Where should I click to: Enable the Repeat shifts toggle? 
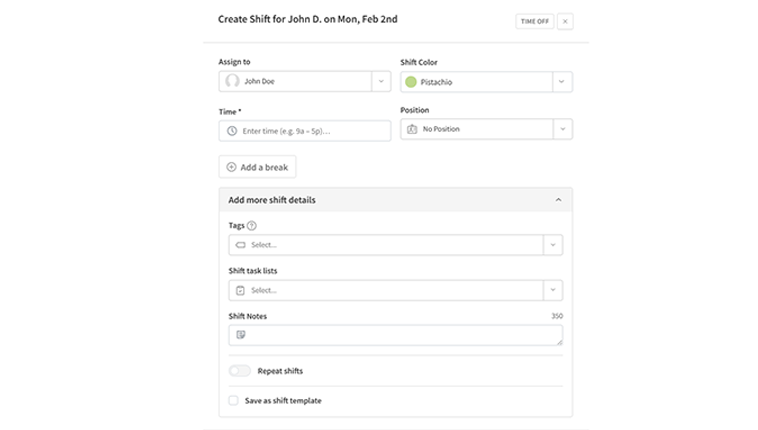240,371
